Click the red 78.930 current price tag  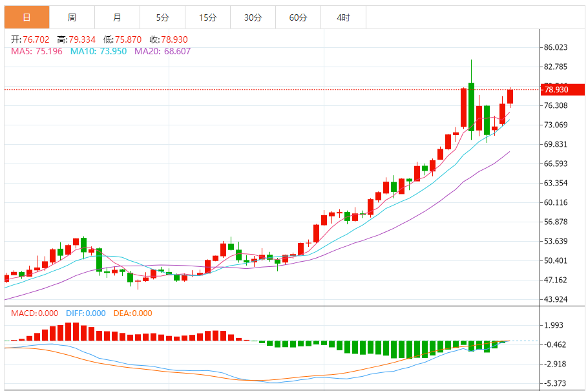click(556, 90)
